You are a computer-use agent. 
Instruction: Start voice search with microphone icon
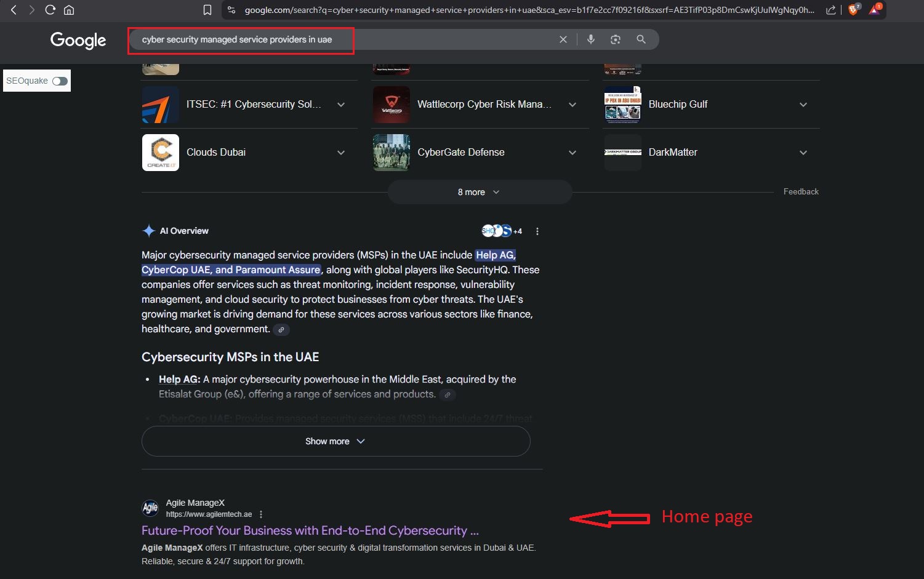(591, 39)
